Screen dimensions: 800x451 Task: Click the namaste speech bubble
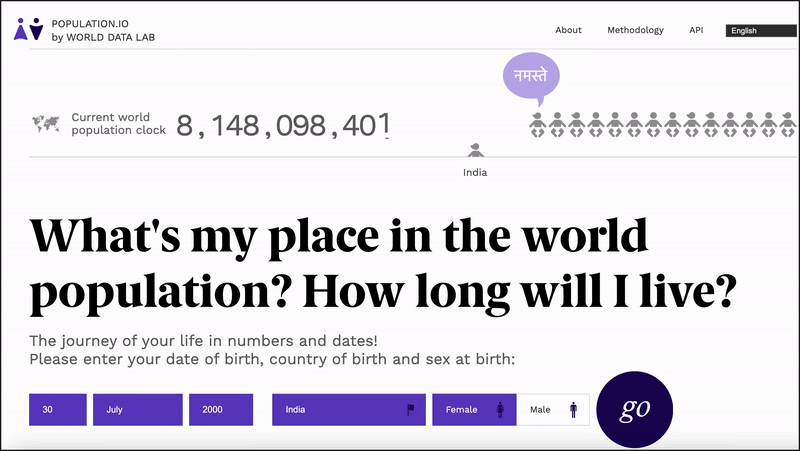tap(531, 79)
